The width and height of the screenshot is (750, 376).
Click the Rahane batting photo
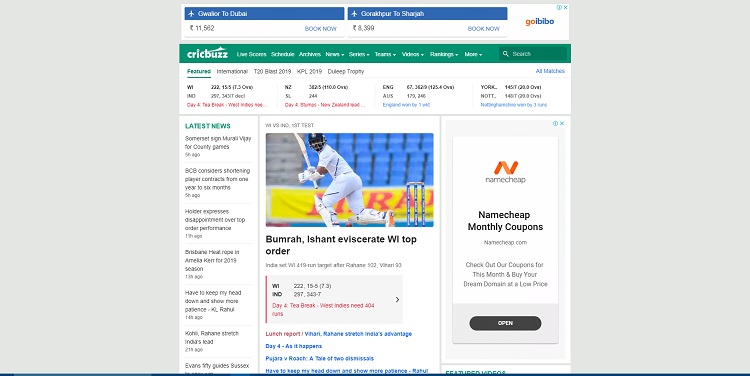pos(350,180)
